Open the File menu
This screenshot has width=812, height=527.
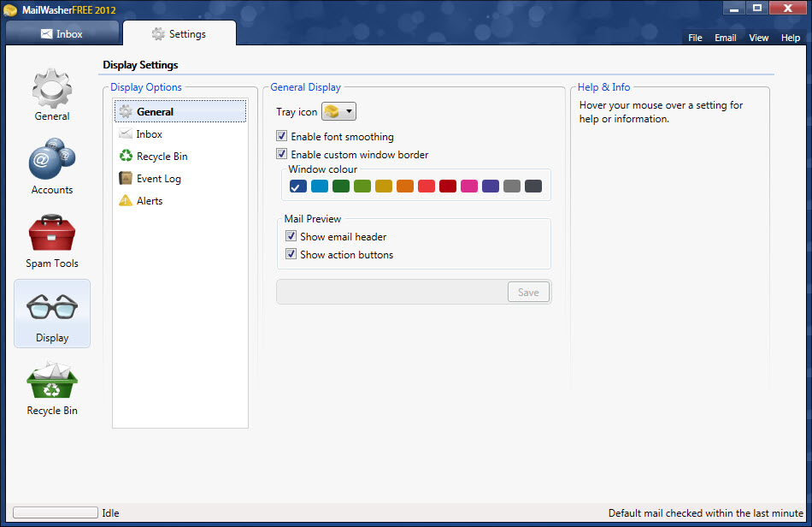point(695,38)
